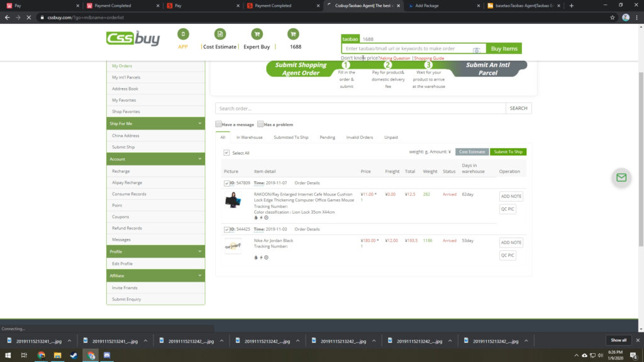Image resolution: width=644 pixels, height=362 pixels.
Task: Open options for first downloaded jpg
Action: (69, 341)
